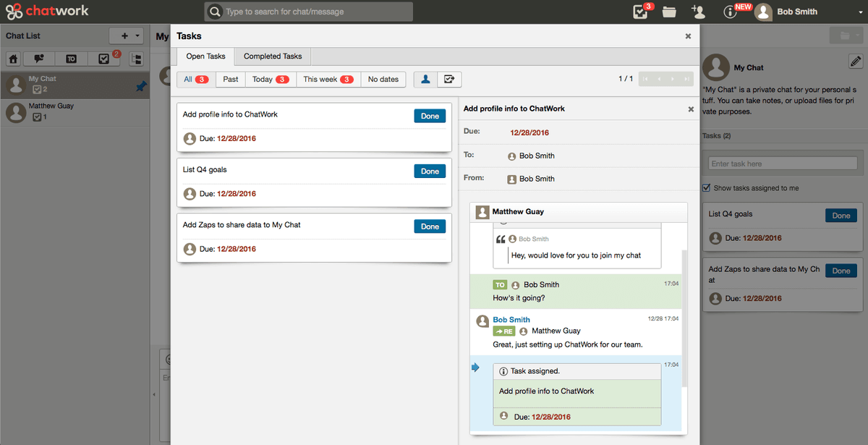Click Matthew Guay header in task detail
The width and height of the screenshot is (868, 445).
pyautogui.click(x=579, y=212)
